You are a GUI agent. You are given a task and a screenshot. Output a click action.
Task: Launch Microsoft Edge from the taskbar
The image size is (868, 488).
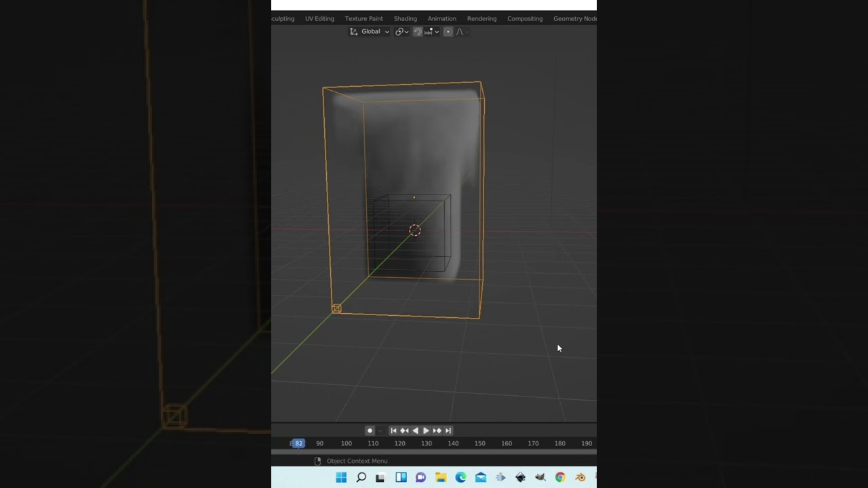[x=460, y=477]
